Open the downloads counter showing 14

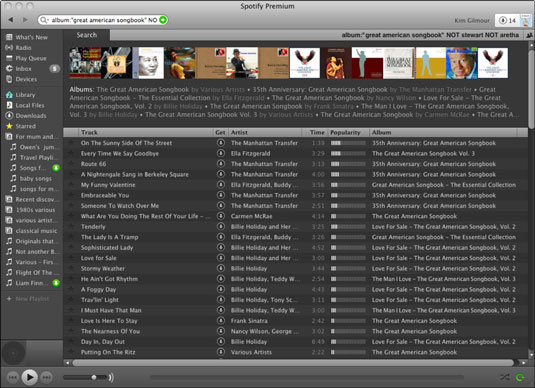(507, 20)
